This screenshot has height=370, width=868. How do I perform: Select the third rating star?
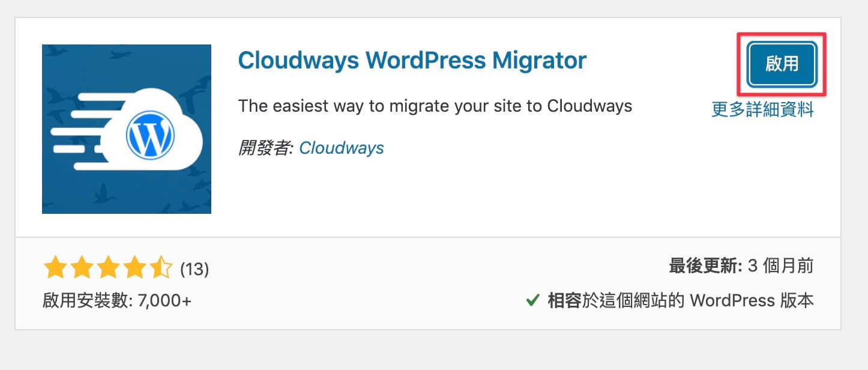[108, 268]
